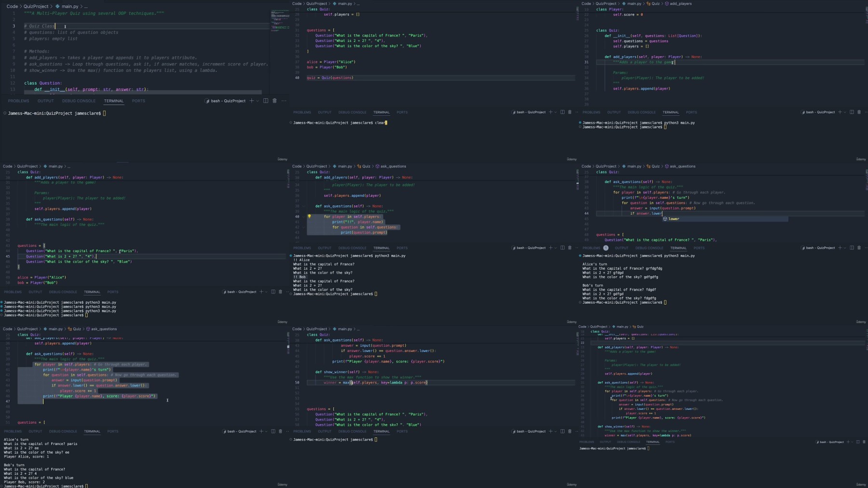Click the add_players method icon in the breadcrumb trail
This screenshot has height=488, width=868.
pyautogui.click(x=667, y=4)
